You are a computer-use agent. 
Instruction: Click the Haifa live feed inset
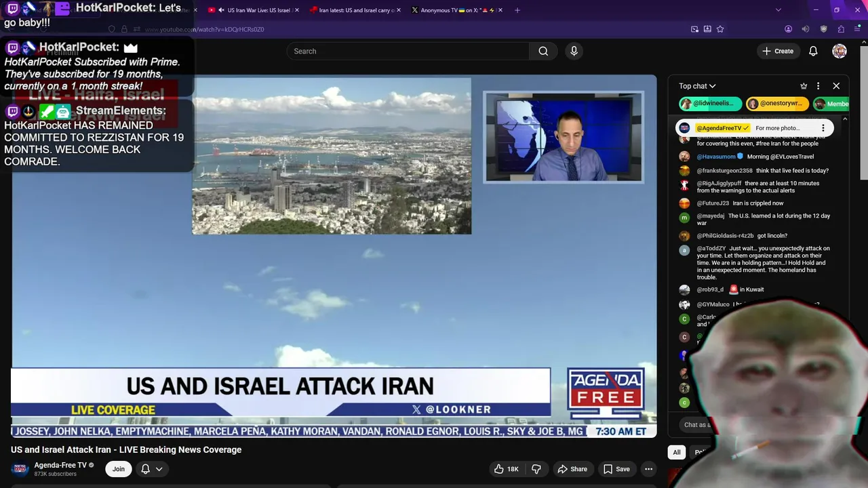[x=332, y=156]
